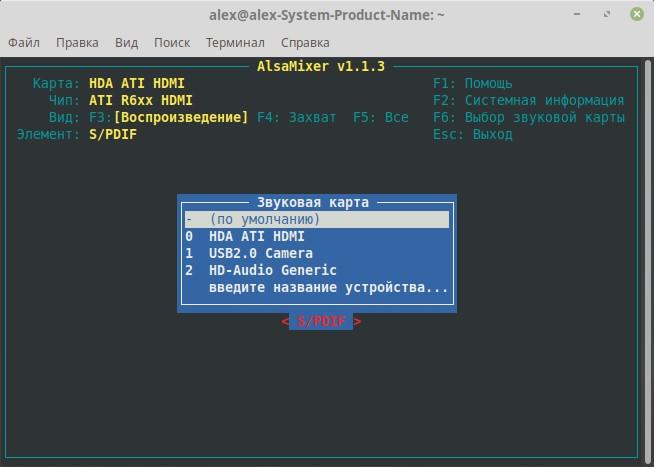This screenshot has width=654, height=467.
Task: Choose HDA ATI HDMI in sound card list
Action: 256,236
